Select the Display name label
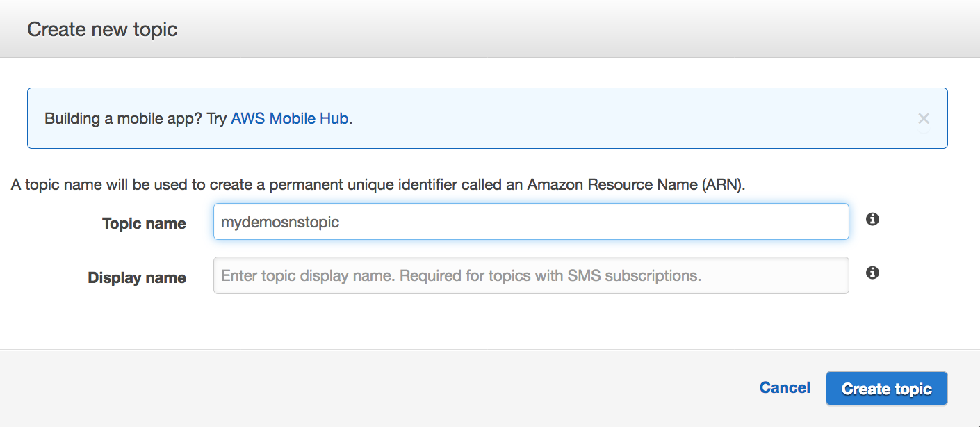This screenshot has width=980, height=427. click(137, 277)
